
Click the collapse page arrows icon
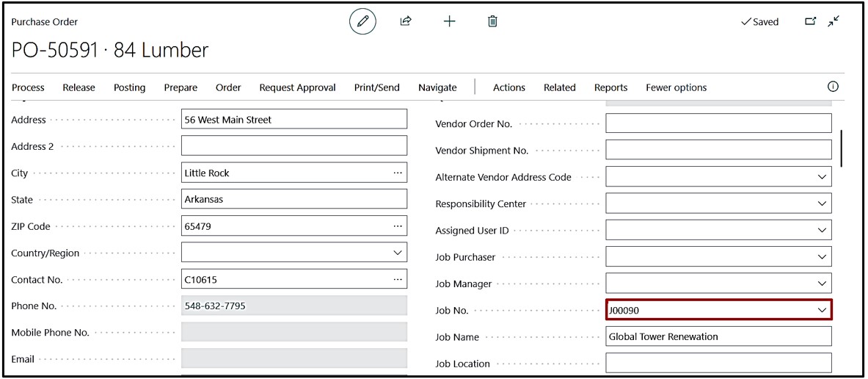tap(834, 21)
